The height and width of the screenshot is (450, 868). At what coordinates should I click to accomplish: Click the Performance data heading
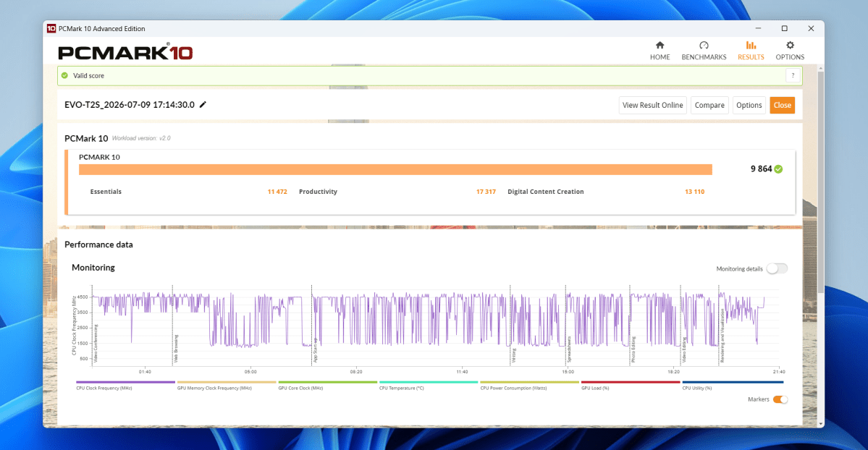98,245
